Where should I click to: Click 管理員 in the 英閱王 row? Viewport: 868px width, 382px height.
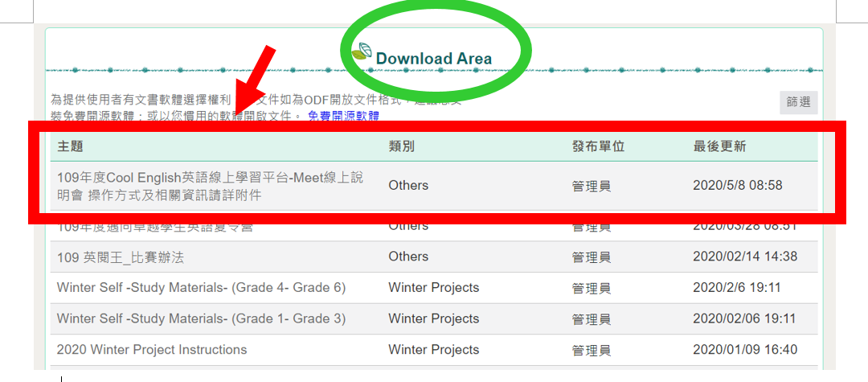[591, 257]
